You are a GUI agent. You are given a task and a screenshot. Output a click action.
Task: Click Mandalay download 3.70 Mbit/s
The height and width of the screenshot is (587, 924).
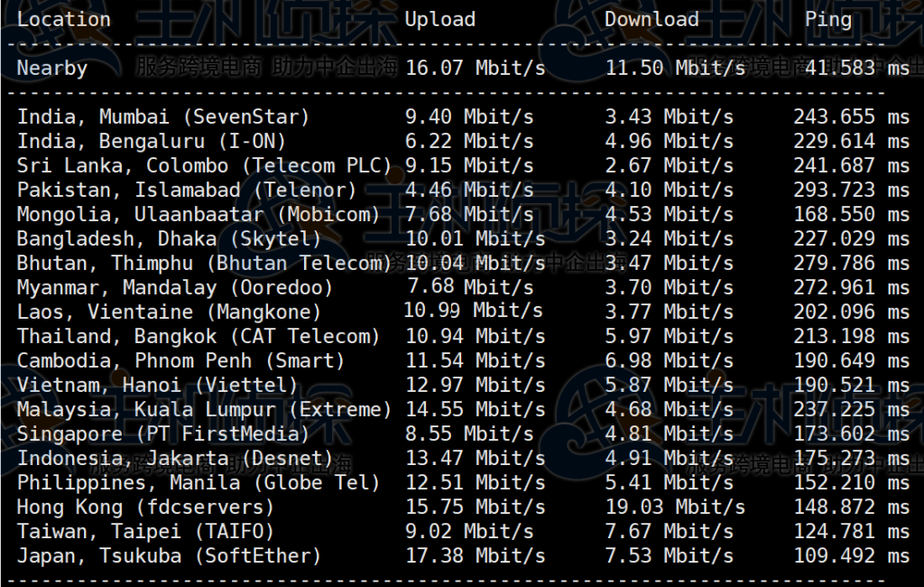(669, 288)
